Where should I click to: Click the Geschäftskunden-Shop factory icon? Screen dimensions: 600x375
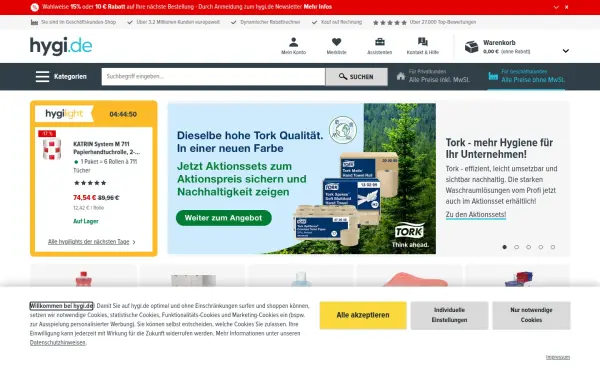pos(34,22)
